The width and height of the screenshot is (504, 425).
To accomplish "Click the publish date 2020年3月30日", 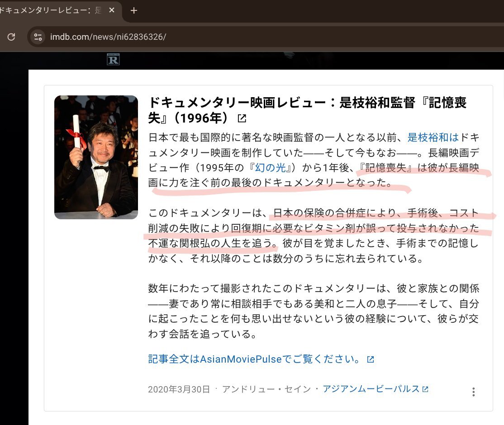I will (x=179, y=389).
